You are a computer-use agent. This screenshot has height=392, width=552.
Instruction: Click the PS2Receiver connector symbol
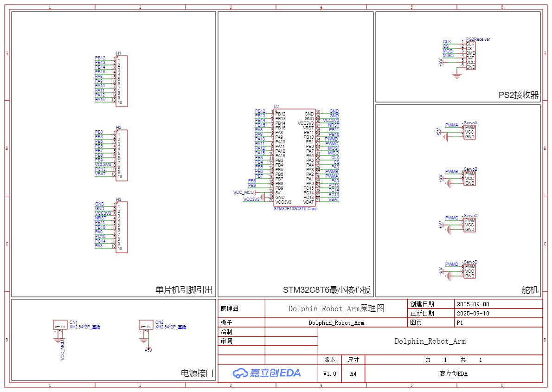[x=471, y=55]
